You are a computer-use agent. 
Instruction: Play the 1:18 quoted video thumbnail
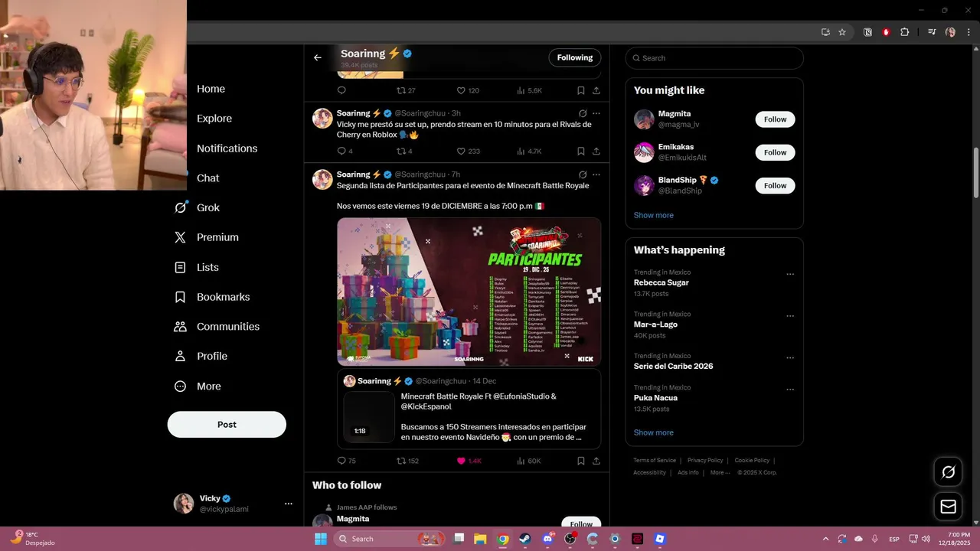coord(368,417)
